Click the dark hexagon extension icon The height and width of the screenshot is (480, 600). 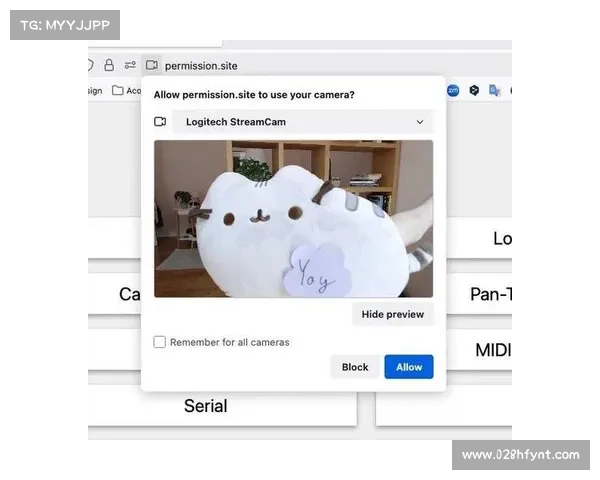pyautogui.click(x=474, y=90)
